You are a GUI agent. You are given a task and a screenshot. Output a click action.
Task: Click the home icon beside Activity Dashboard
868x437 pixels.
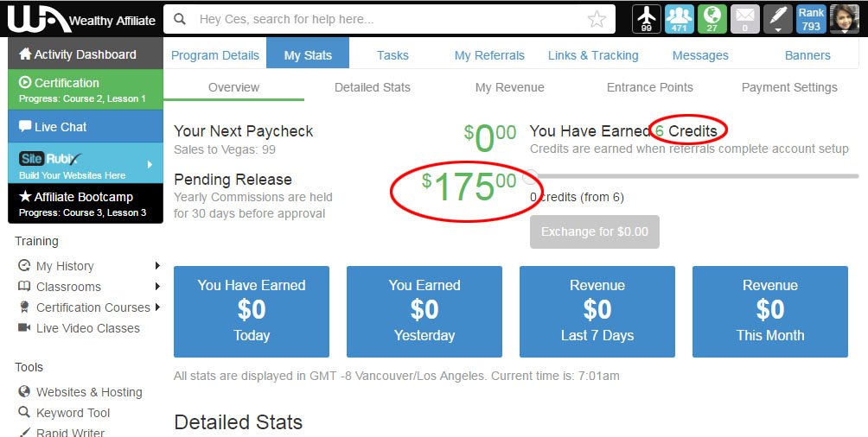point(25,54)
